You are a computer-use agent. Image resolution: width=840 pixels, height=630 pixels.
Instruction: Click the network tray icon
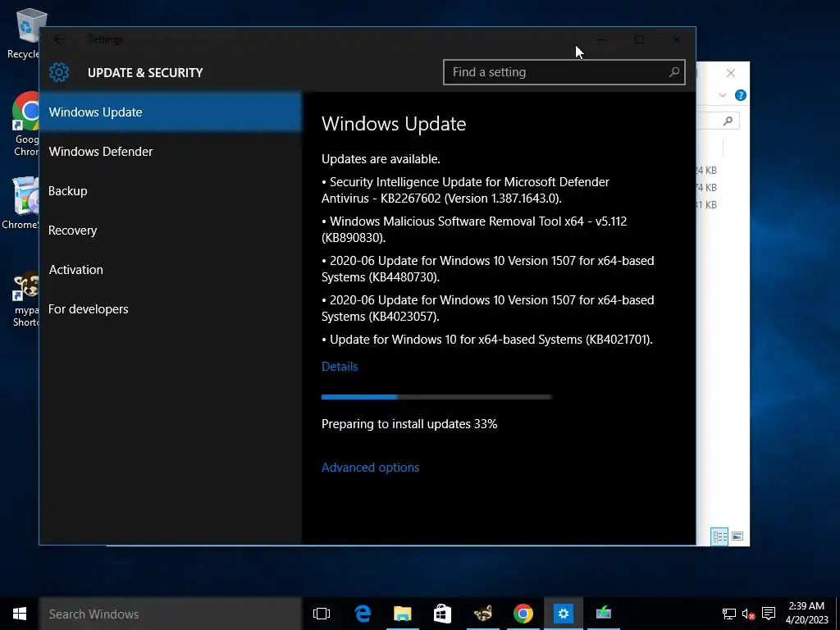pyautogui.click(x=728, y=614)
